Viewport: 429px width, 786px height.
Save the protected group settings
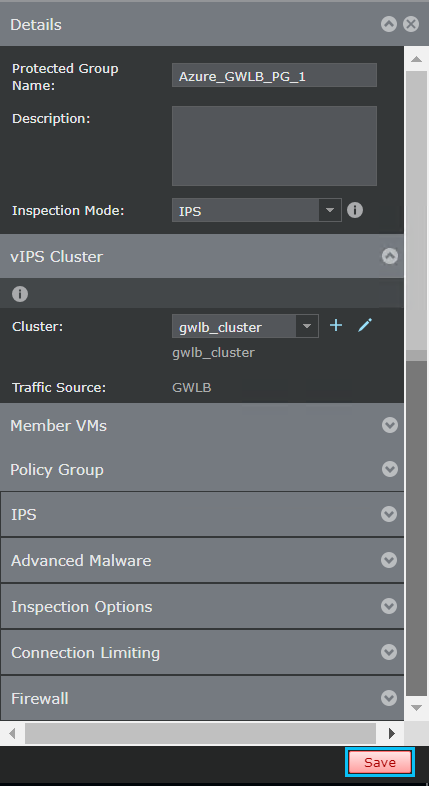click(x=380, y=762)
